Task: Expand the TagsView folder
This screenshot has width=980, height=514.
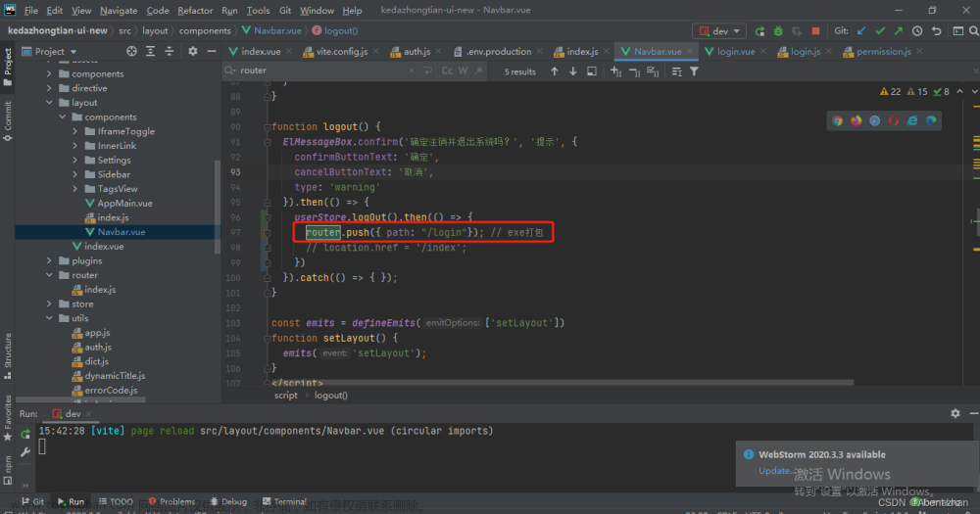Action: coord(75,189)
